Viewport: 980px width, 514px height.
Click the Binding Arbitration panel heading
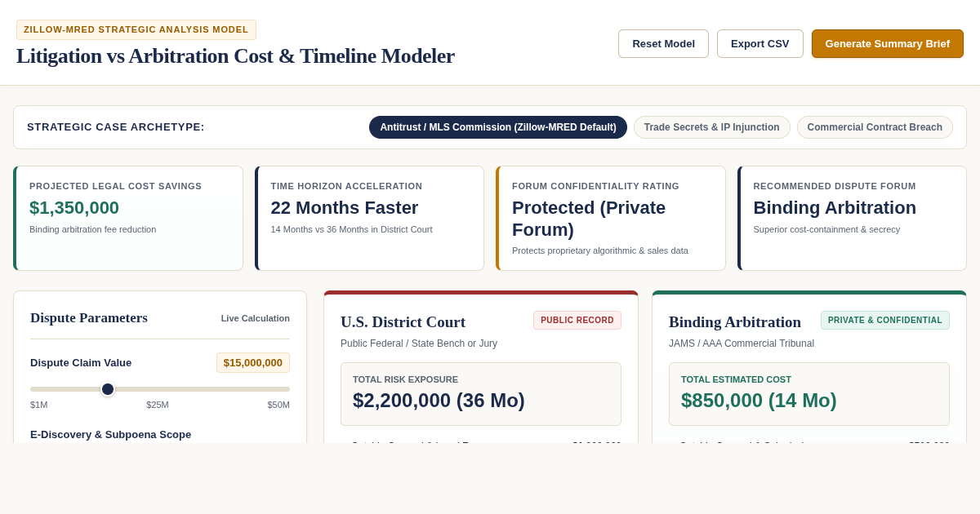(735, 322)
